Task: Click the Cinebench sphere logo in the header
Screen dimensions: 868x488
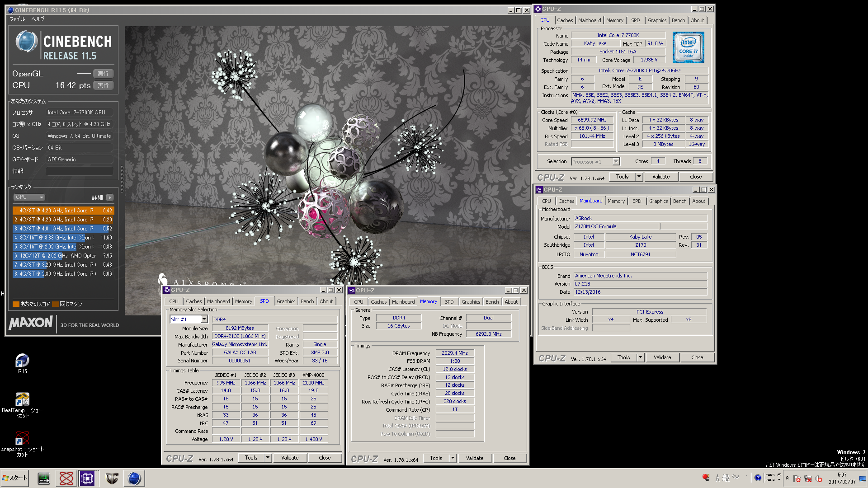Action: click(x=26, y=42)
